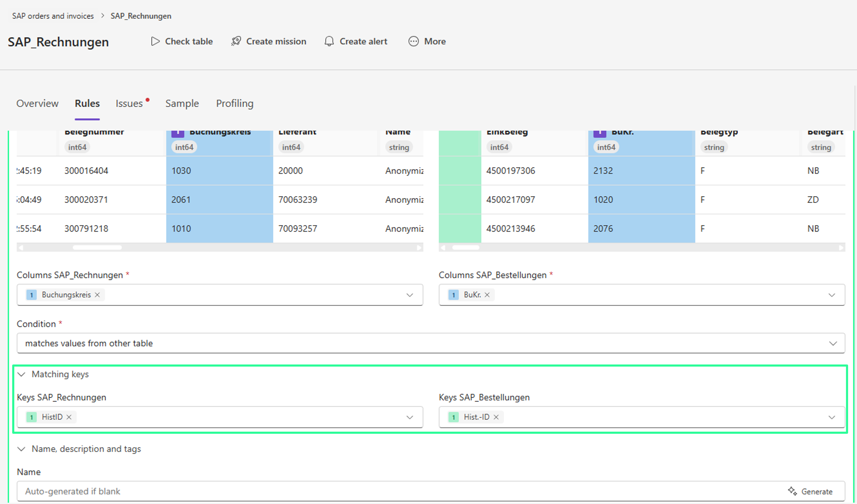Click the Generate name sparkle button

(810, 491)
